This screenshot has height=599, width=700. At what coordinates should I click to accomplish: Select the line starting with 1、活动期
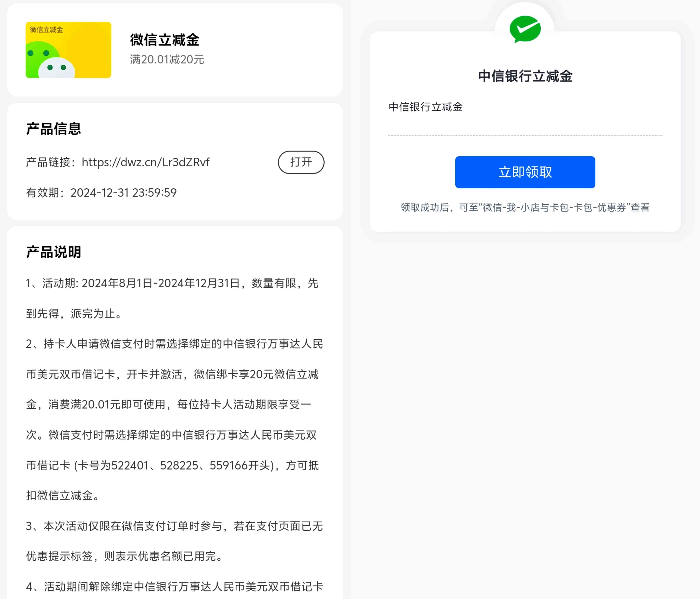point(172,283)
